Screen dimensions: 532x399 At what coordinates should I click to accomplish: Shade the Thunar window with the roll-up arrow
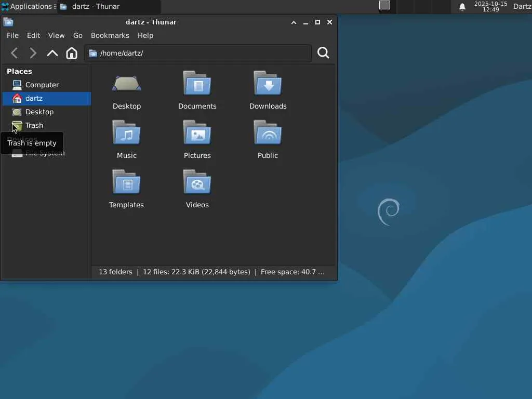(x=294, y=22)
